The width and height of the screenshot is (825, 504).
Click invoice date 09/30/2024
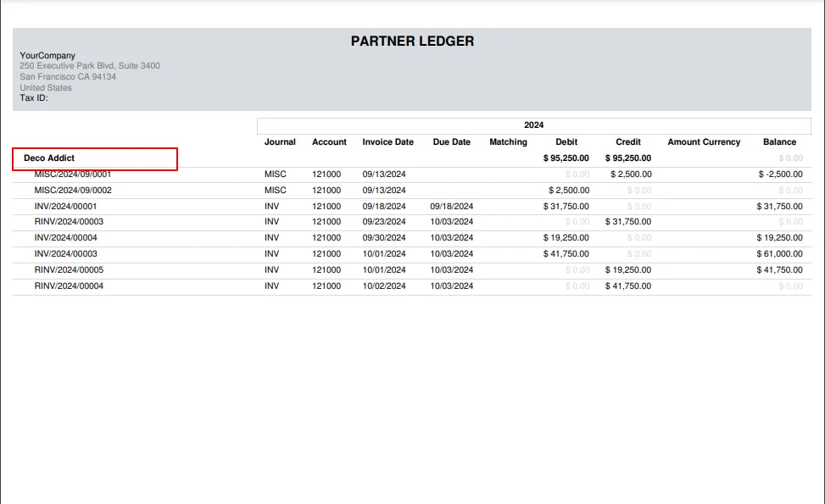point(384,237)
